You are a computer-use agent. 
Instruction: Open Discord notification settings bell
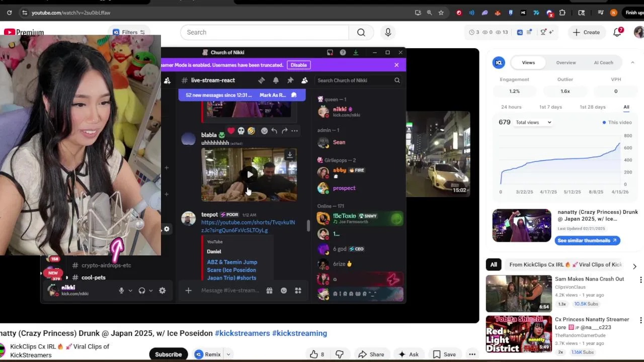(276, 80)
